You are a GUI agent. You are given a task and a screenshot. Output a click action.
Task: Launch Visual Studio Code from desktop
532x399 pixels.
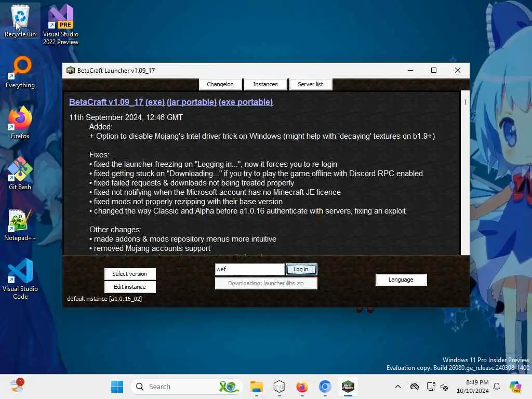pos(20,279)
